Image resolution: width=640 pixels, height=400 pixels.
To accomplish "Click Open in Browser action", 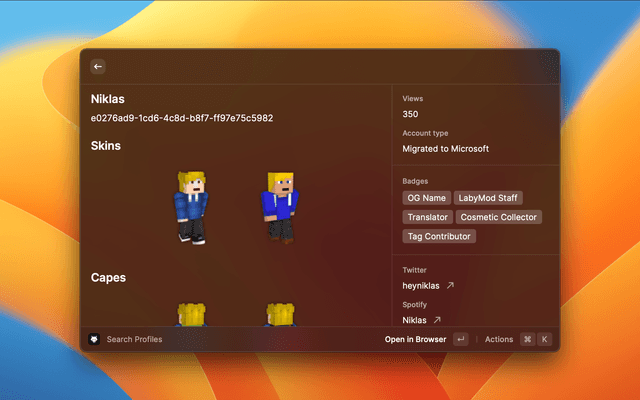I will click(x=415, y=339).
